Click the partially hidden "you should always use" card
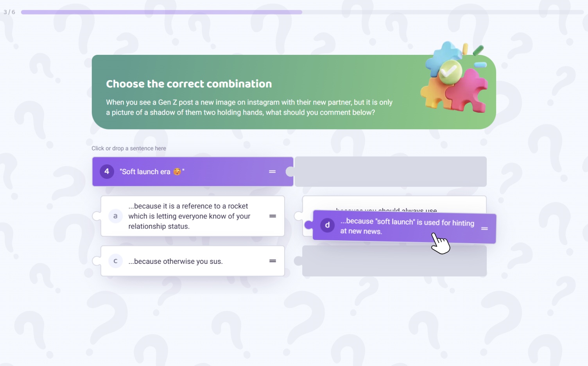This screenshot has width=588, height=366. point(394,204)
